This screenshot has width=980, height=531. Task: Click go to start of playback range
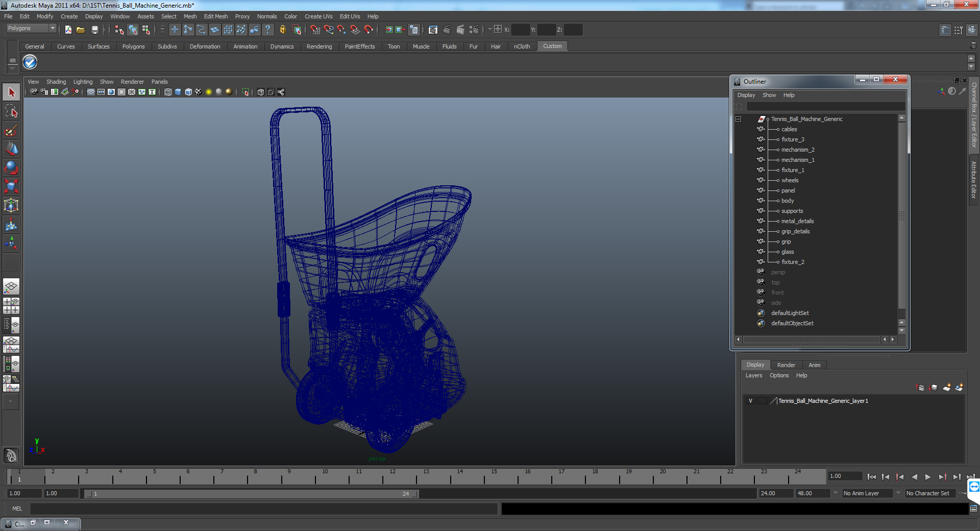pos(871,477)
